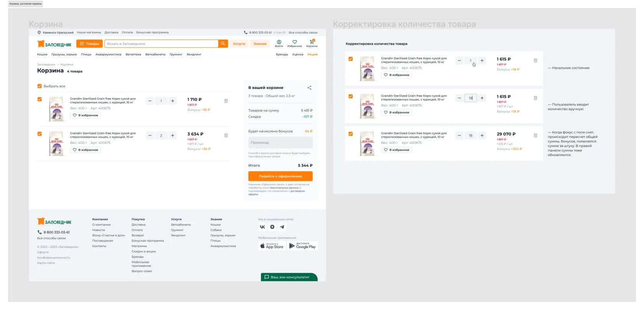Open the Бренды link in navigation bar
Image resolution: width=644 pixels, height=310 pixels.
[282, 54]
